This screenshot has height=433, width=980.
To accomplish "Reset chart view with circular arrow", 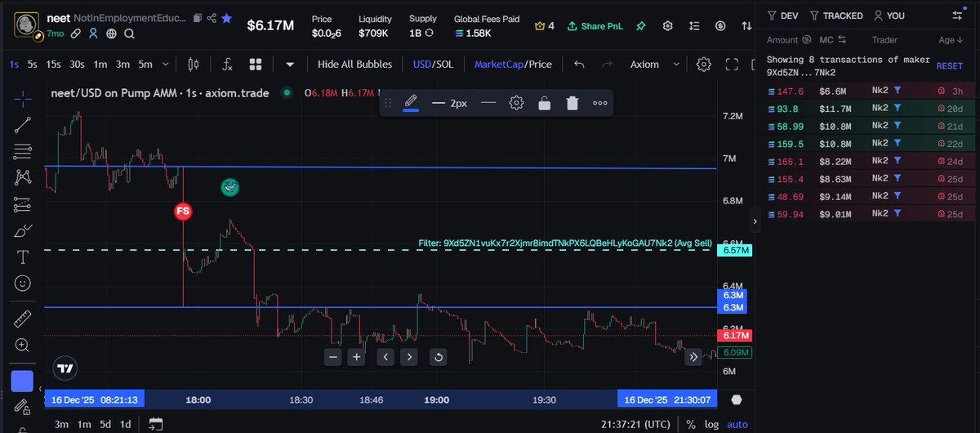I will pos(438,357).
